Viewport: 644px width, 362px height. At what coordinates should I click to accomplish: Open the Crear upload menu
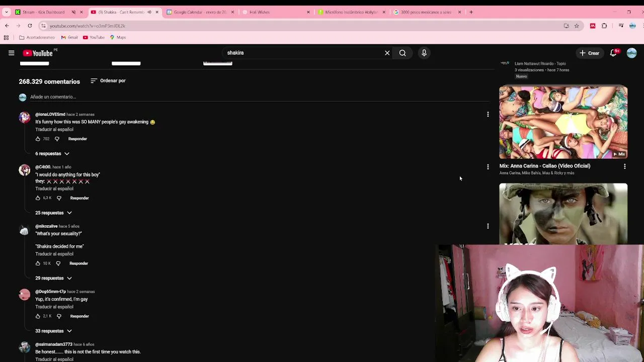tap(589, 53)
